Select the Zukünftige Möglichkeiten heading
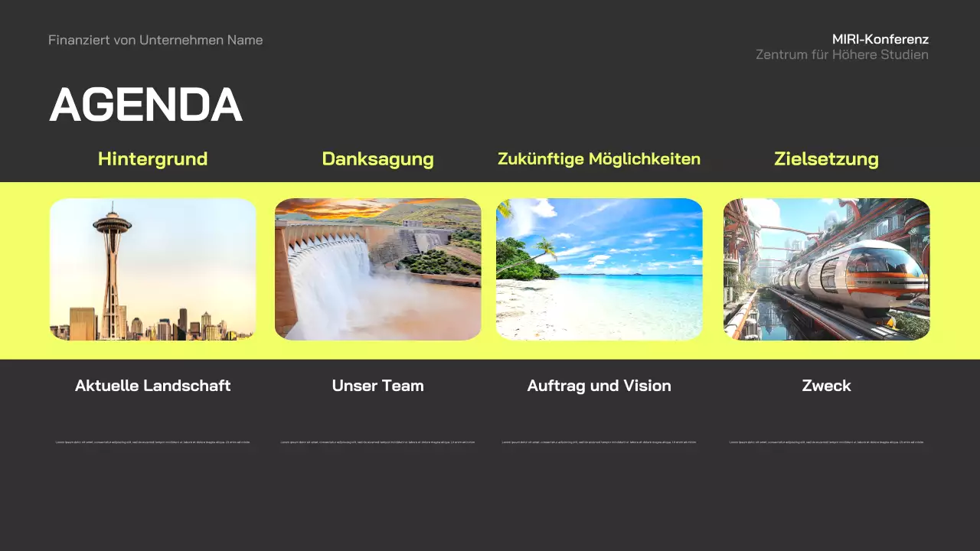 click(x=599, y=159)
